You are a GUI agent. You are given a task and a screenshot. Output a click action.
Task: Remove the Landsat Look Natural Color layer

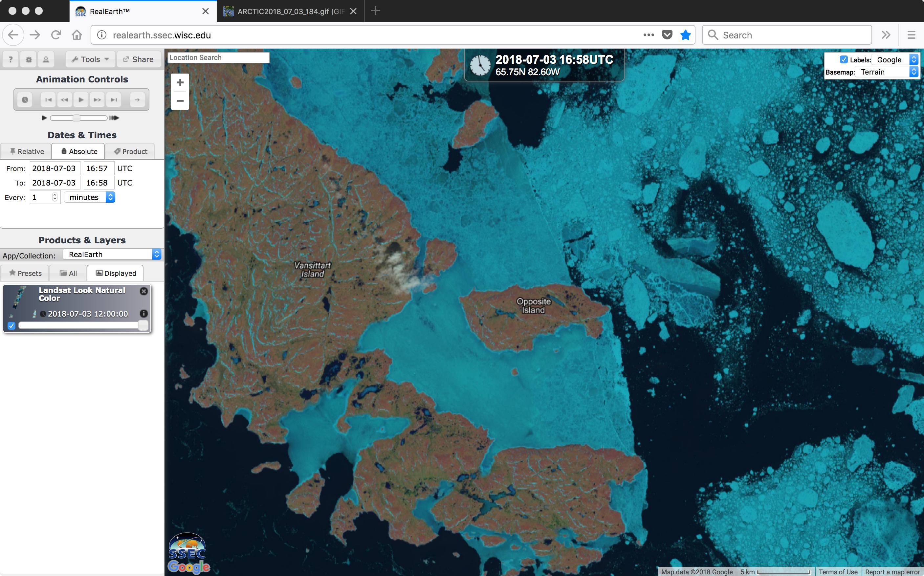click(143, 291)
